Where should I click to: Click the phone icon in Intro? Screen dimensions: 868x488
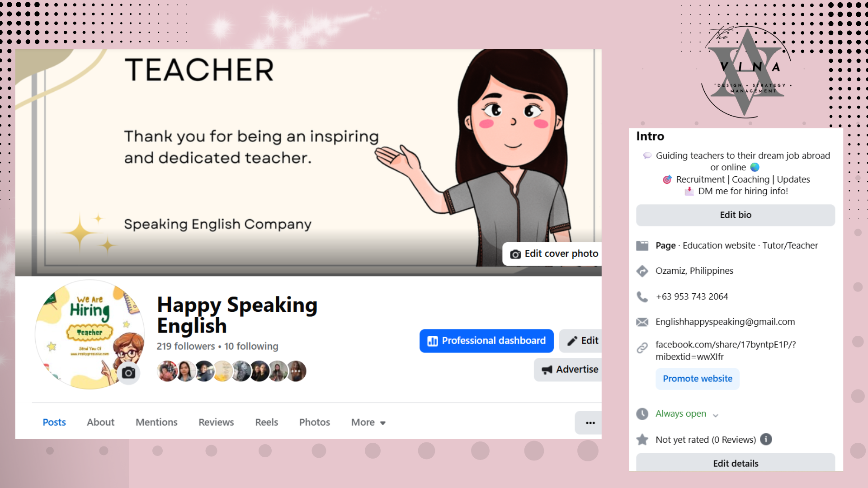642,297
